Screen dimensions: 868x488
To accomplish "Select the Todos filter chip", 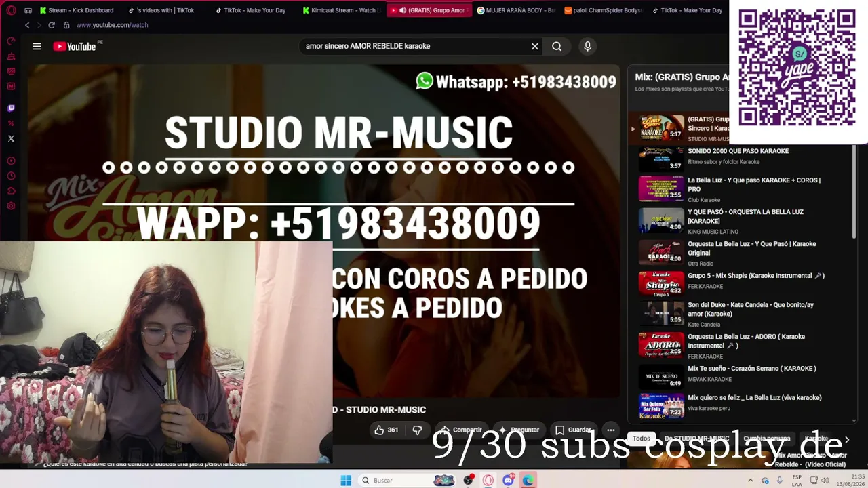I will 642,439.
